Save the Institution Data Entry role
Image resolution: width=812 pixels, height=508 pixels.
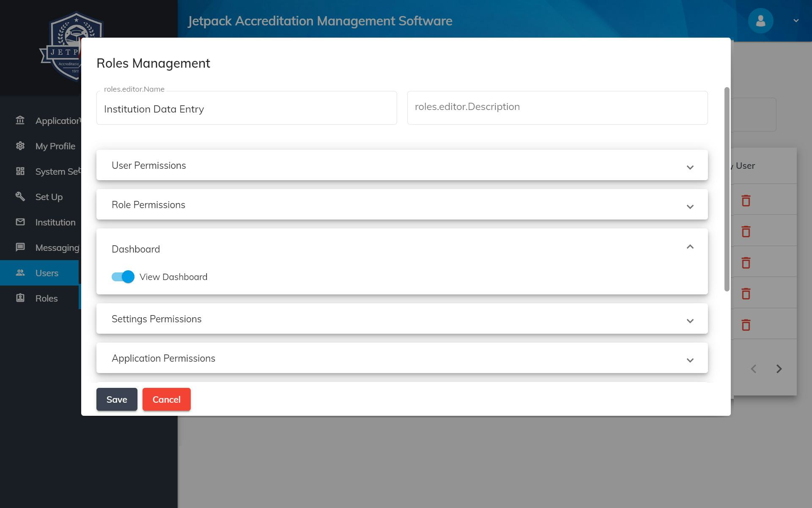[x=116, y=399]
